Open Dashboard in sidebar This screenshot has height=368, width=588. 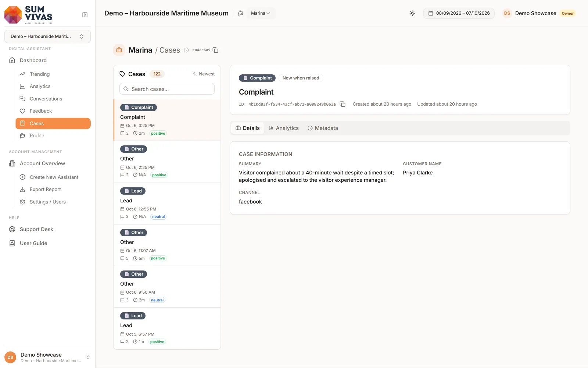pyautogui.click(x=47, y=60)
